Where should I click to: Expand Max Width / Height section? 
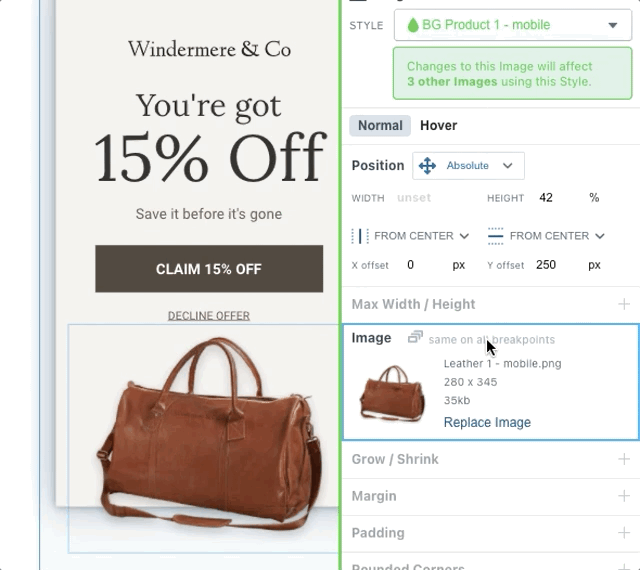tap(624, 304)
